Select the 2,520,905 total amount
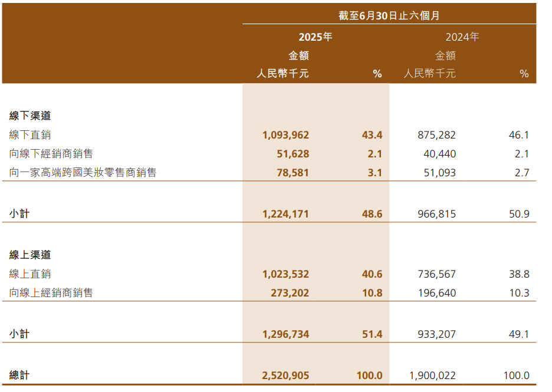Image resolution: width=552 pixels, height=392 pixels. pos(285,375)
